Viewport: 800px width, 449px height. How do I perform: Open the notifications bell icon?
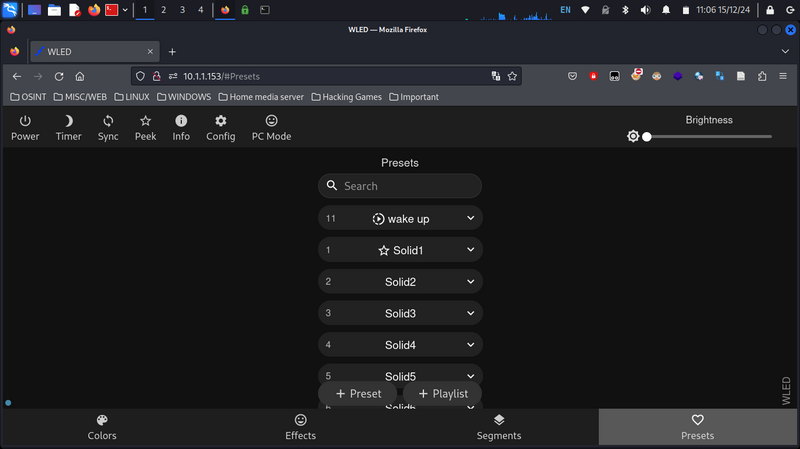coord(666,10)
